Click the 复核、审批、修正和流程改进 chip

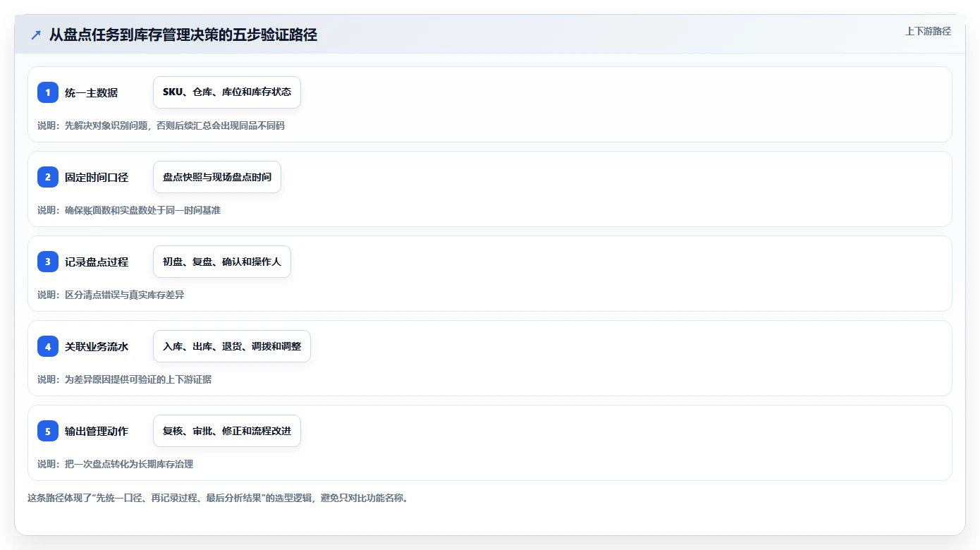(x=227, y=431)
